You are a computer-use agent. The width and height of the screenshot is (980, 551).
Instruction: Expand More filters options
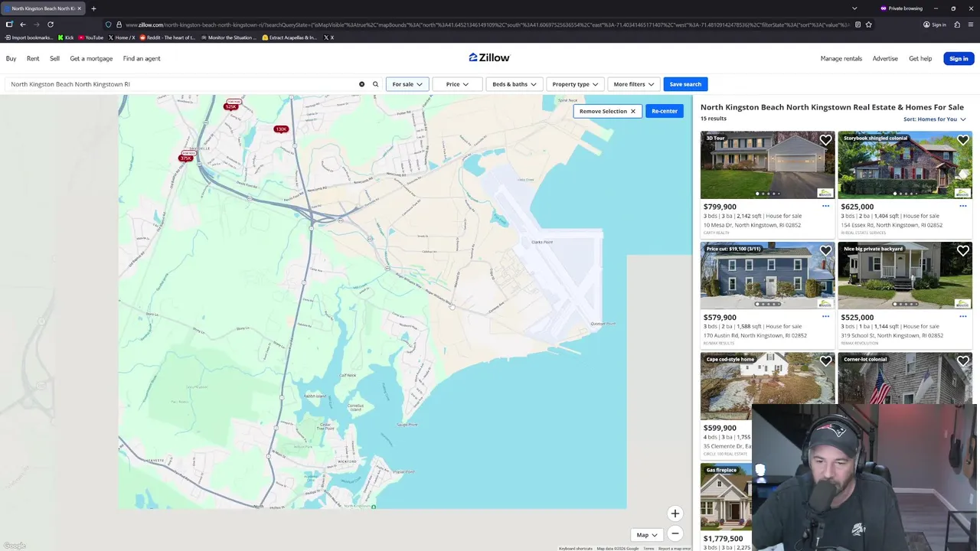coord(633,84)
